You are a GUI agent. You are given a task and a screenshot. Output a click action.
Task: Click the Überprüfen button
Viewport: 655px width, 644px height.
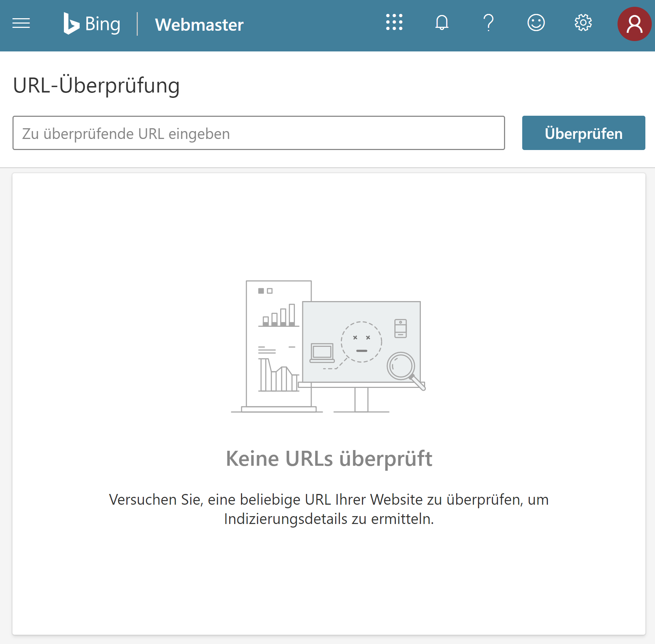(583, 133)
